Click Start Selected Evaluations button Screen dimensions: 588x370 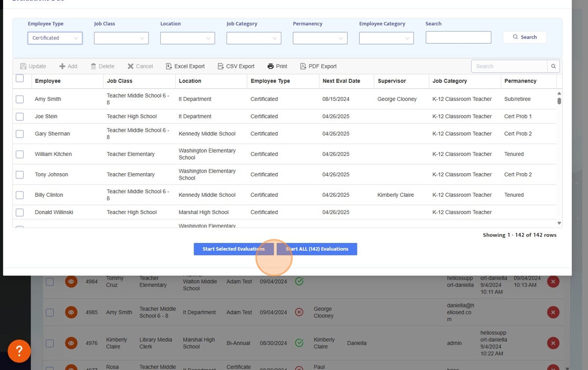pyautogui.click(x=234, y=249)
